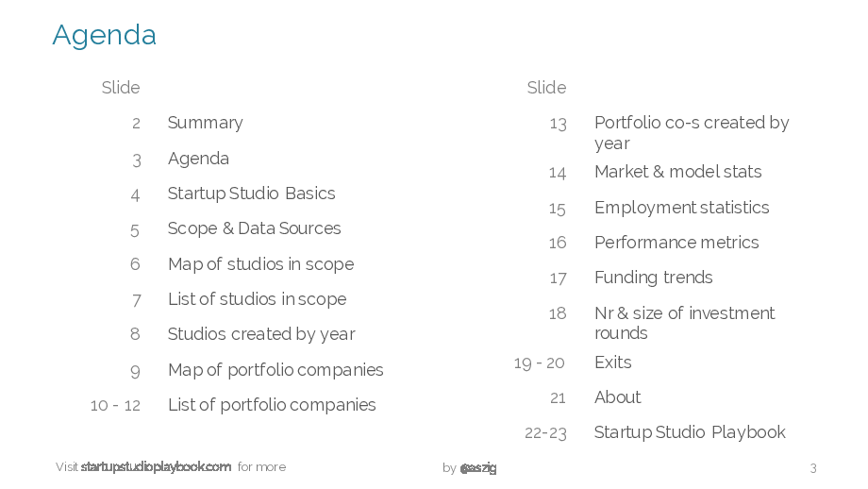This screenshot has width=868, height=489.
Task: Go to Employment statistics item
Action: pos(682,208)
